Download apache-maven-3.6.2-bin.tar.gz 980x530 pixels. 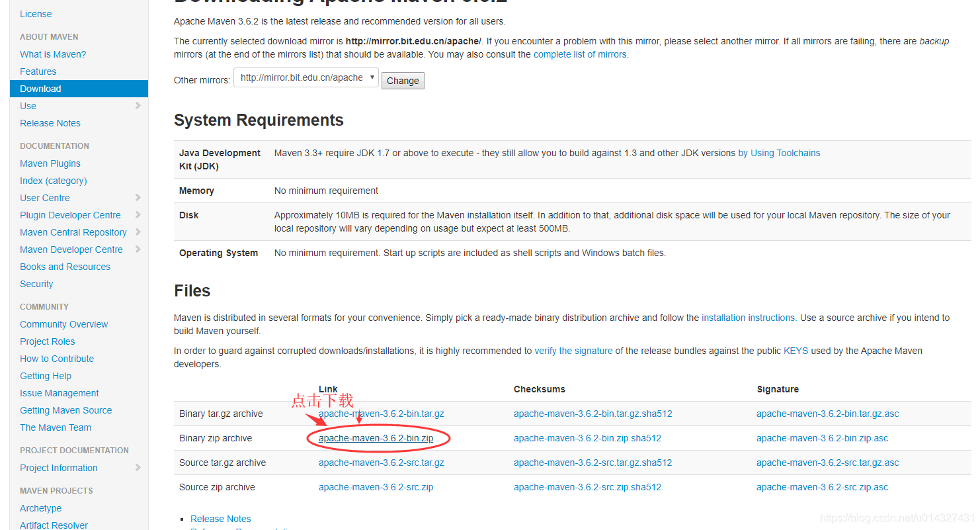[x=381, y=414]
